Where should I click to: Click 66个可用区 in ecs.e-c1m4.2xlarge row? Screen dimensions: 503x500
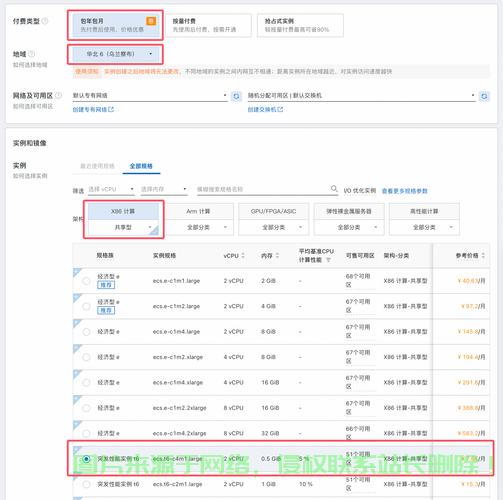click(x=358, y=433)
